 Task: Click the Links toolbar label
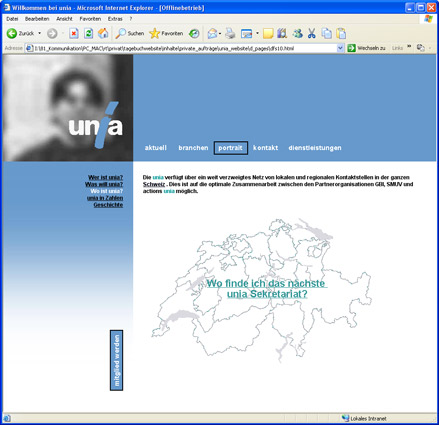pos(397,48)
